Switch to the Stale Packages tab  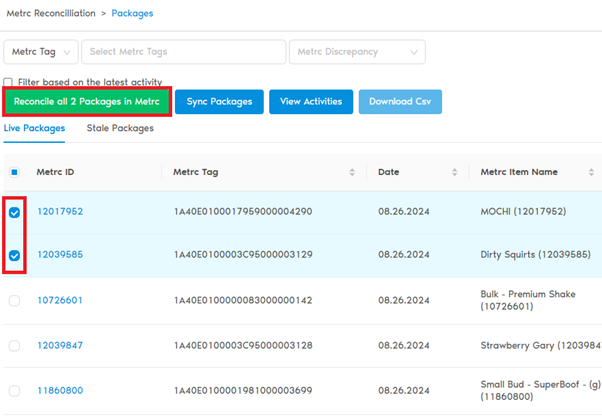tap(118, 128)
